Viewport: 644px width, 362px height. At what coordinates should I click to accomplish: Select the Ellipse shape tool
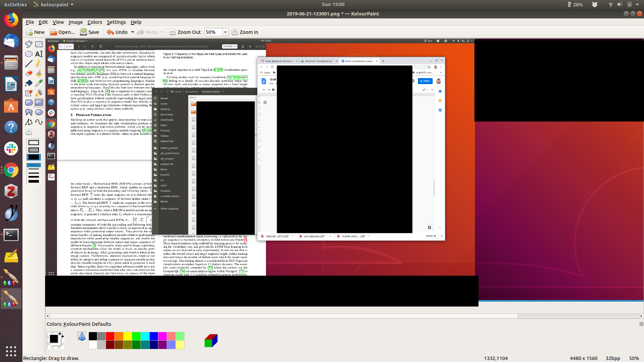point(39,112)
